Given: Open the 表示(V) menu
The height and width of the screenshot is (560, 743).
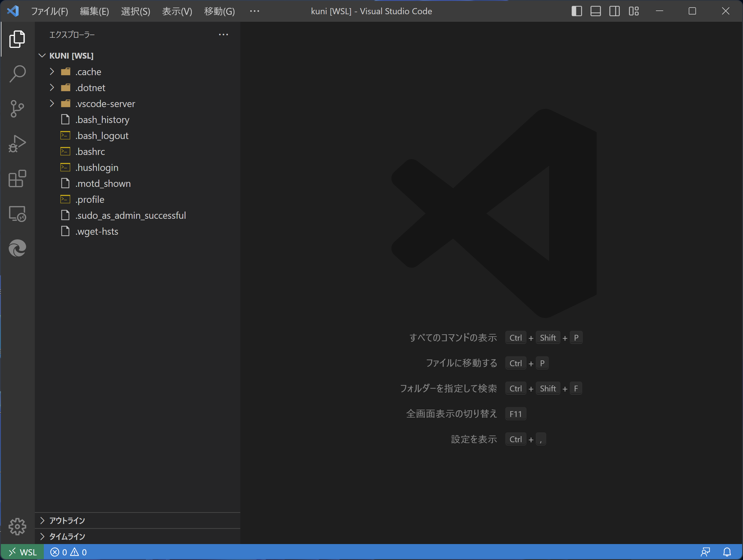Looking at the screenshot, I should (x=177, y=11).
